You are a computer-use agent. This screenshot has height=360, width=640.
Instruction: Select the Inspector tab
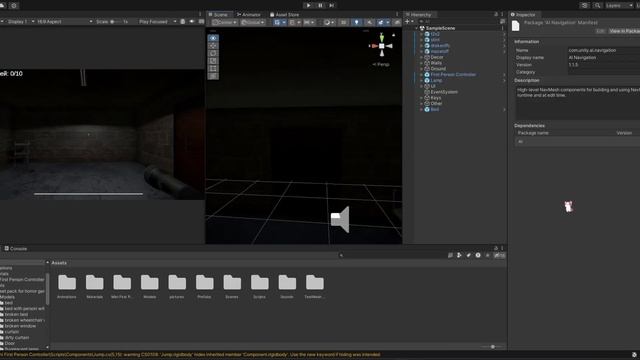click(x=523, y=15)
